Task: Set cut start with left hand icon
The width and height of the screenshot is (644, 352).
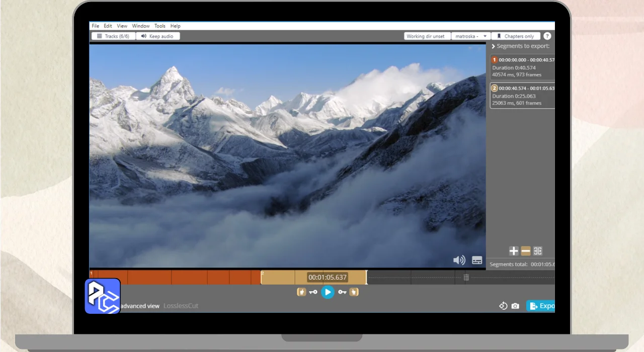Action: tap(301, 292)
